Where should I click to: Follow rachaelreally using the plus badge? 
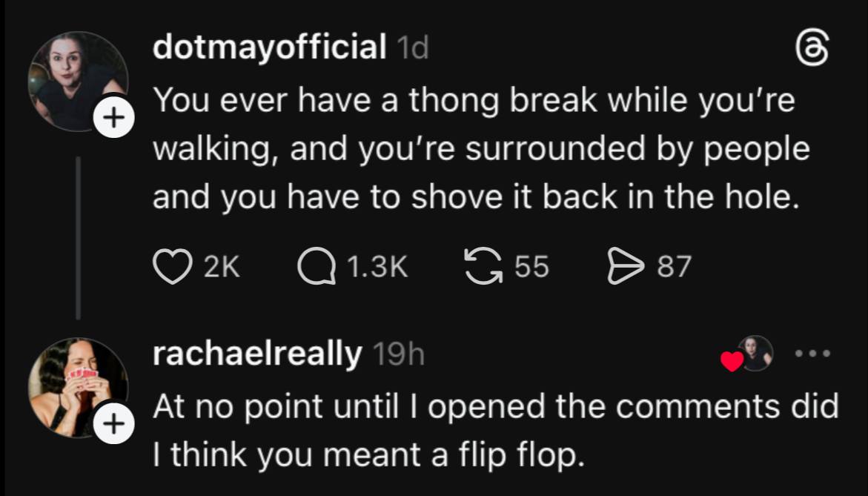(x=114, y=425)
